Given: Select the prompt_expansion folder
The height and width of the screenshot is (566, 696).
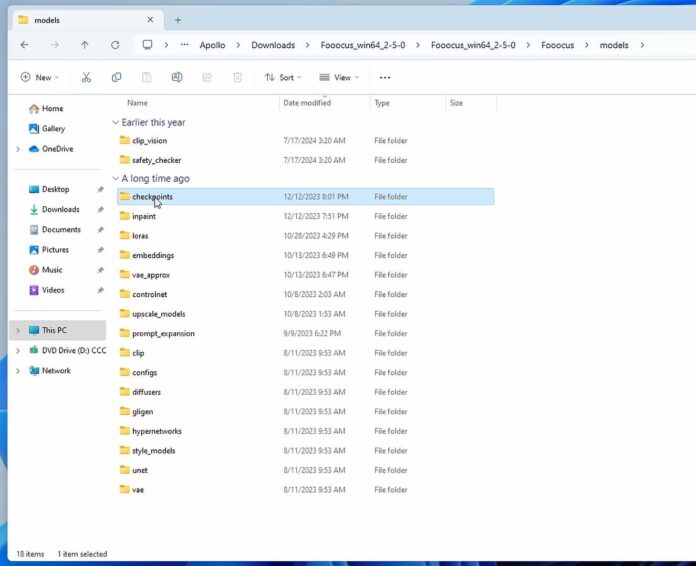Looking at the screenshot, I should 305,333.
